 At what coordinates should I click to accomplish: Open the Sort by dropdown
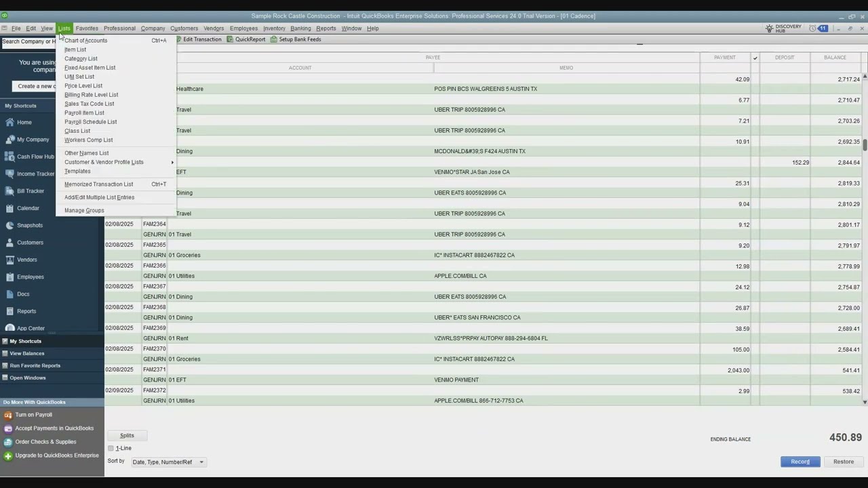168,462
